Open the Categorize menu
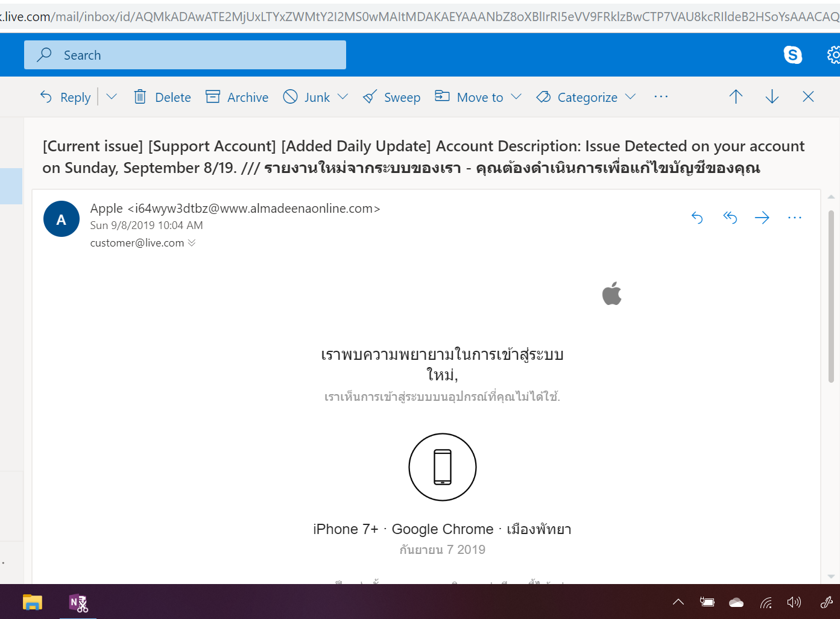 [577, 97]
